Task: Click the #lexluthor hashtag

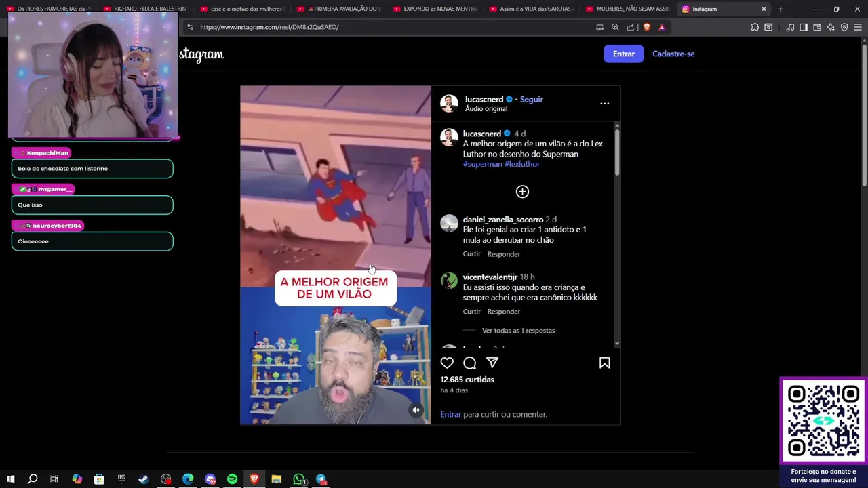Action: tap(522, 164)
